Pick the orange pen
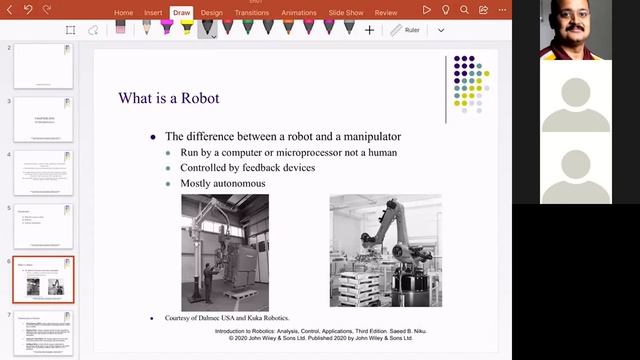Viewport: 640px width, 360px height. [x=288, y=27]
